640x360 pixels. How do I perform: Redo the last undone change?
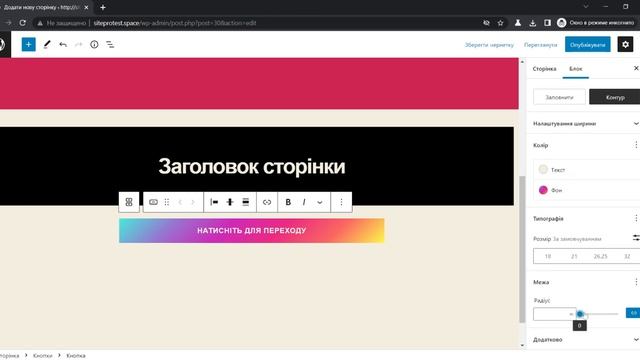point(78,44)
